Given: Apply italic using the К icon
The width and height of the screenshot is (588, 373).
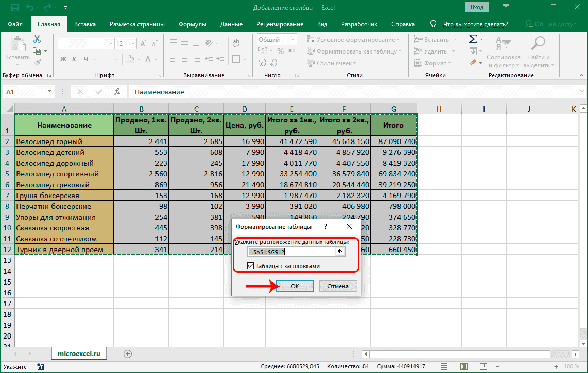Looking at the screenshot, I should (x=74, y=59).
